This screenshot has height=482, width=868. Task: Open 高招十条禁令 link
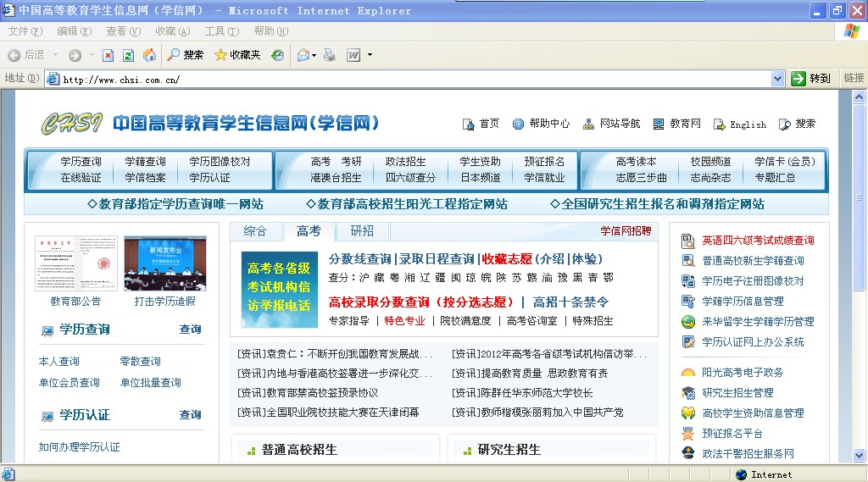pyautogui.click(x=570, y=302)
